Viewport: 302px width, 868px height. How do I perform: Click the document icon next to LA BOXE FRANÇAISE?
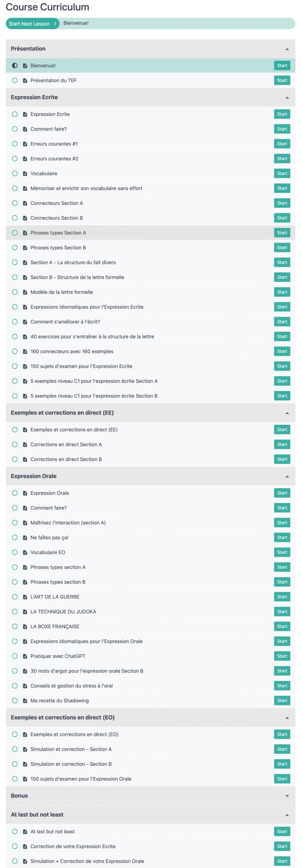(25, 626)
